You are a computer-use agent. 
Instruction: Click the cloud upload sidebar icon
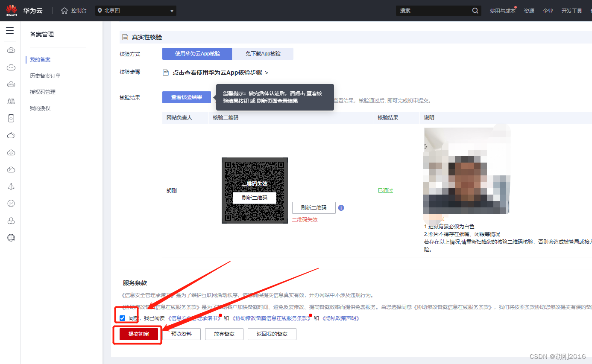[x=12, y=152]
